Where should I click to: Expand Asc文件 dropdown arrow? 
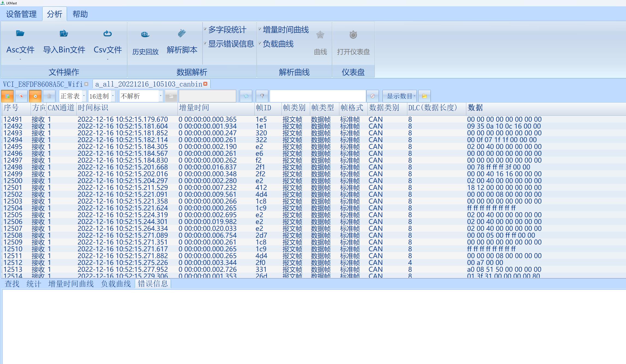[20, 59]
